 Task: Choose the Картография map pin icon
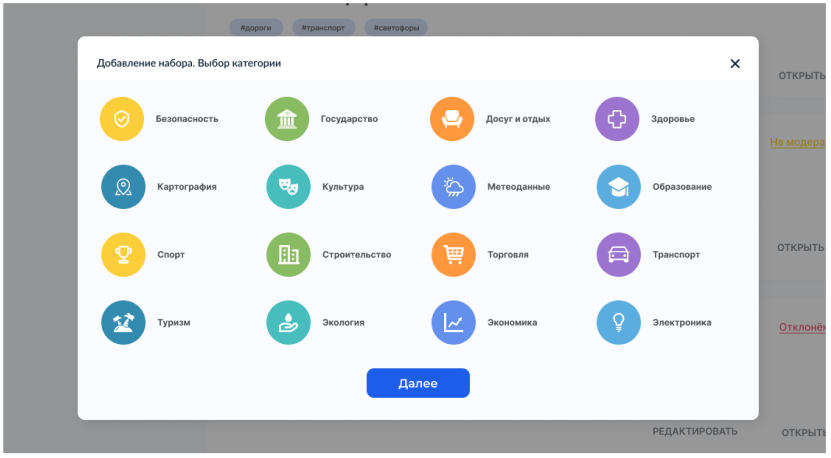click(122, 187)
